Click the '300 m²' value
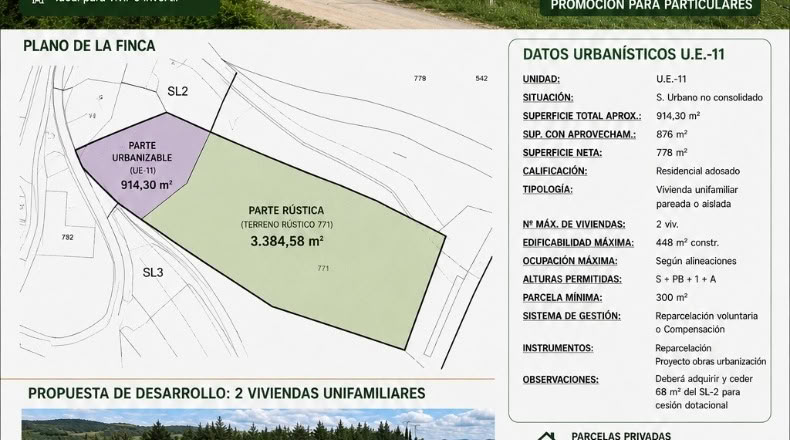The height and width of the screenshot is (440, 790). click(672, 297)
